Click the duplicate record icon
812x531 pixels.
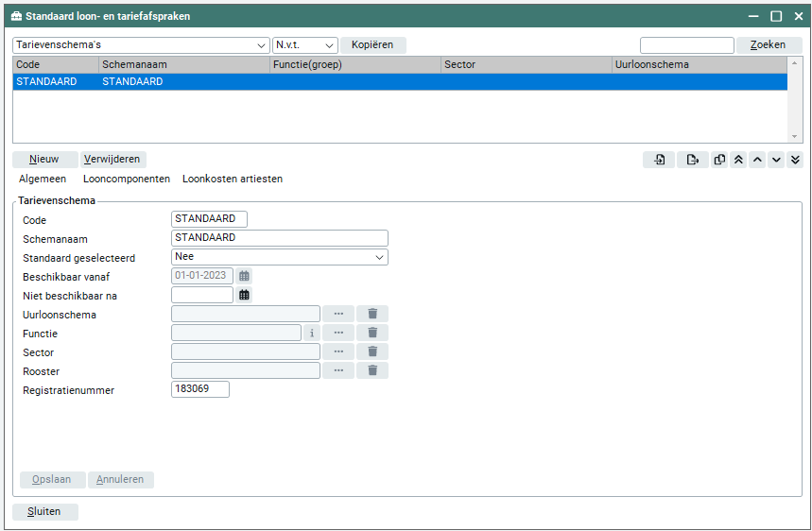(x=720, y=160)
